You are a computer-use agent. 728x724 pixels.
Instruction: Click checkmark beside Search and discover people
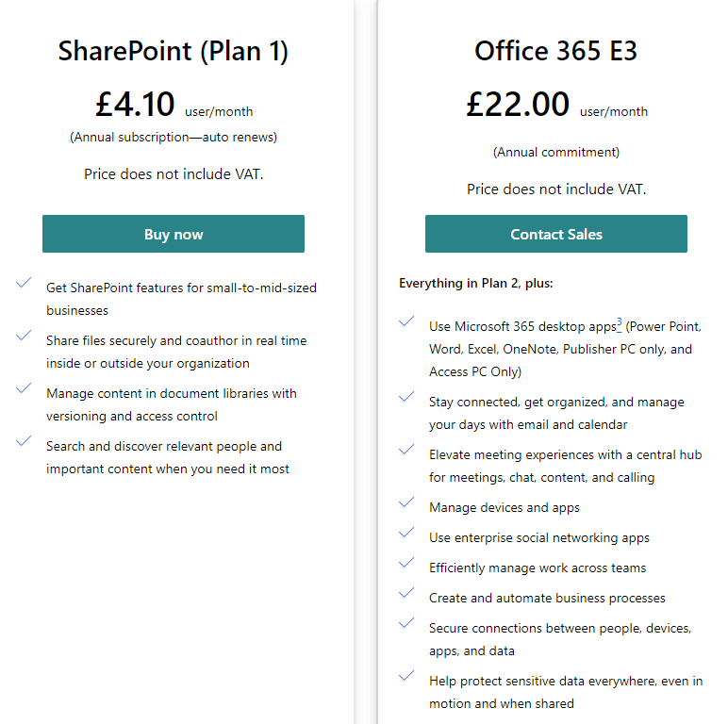[25, 441]
